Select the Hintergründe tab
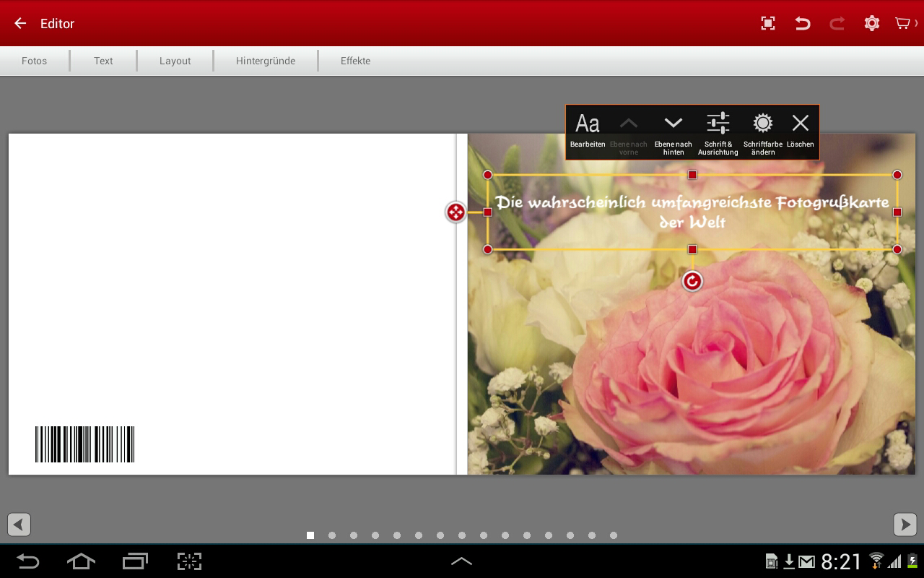The height and width of the screenshot is (578, 924). click(x=265, y=61)
